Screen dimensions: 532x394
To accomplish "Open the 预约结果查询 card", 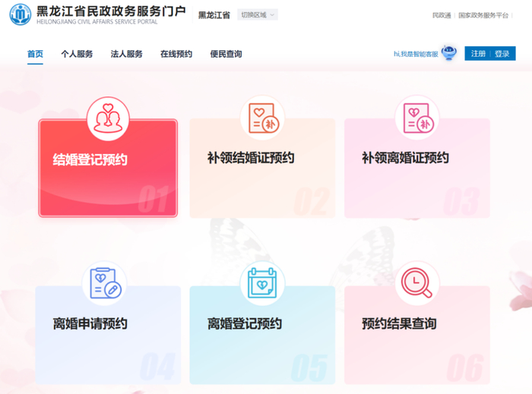I will [417, 335].
